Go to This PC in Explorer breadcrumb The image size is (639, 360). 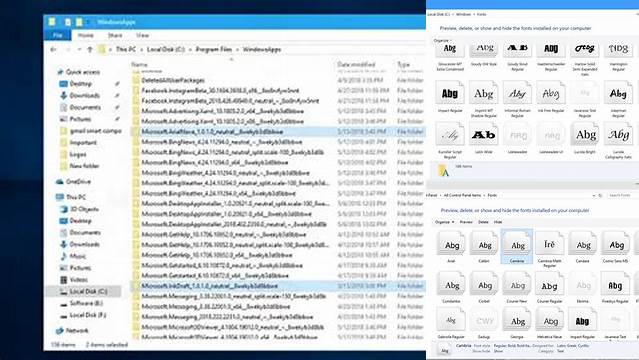pos(126,49)
